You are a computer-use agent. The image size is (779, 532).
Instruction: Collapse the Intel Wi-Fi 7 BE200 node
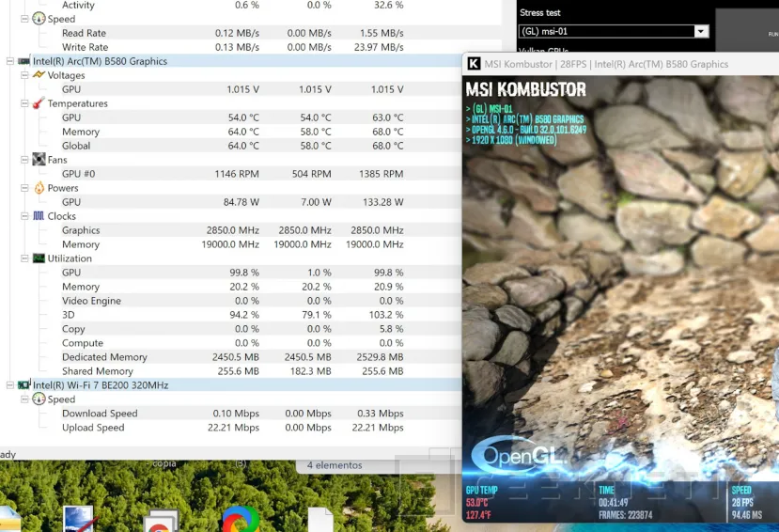[10, 385]
